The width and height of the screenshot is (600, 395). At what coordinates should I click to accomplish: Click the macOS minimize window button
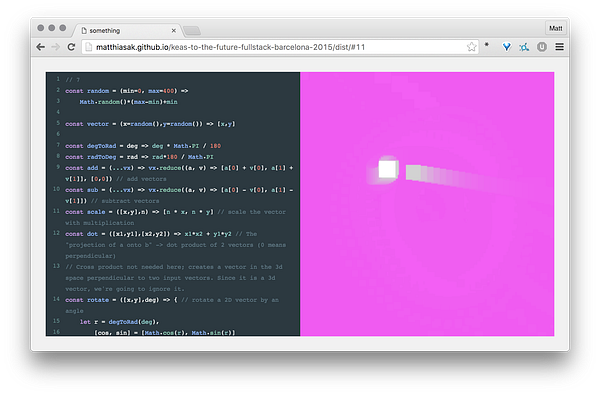tap(52, 28)
